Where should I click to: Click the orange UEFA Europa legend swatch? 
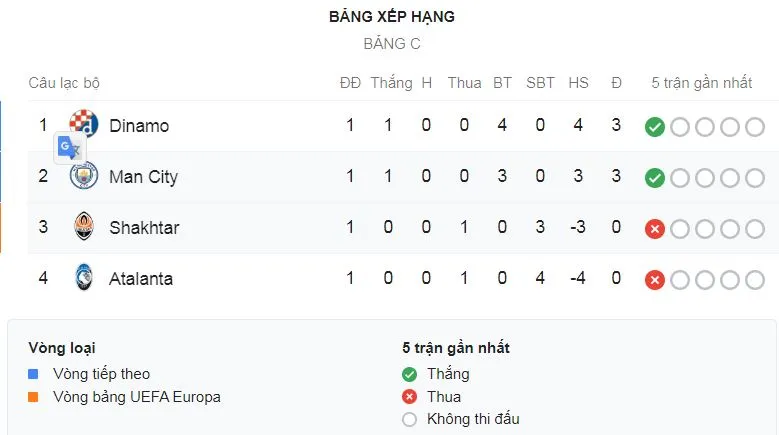pos(33,397)
